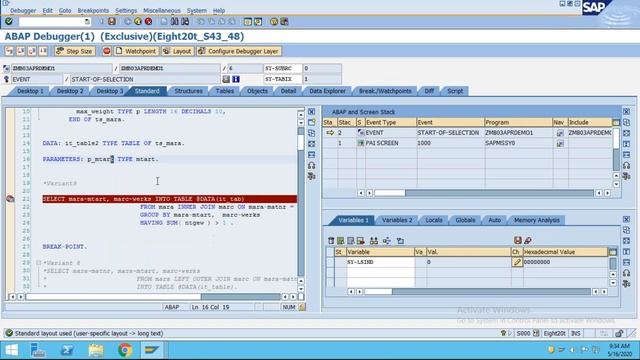Open File Explorer from the taskbar
Image resolution: width=640 pixels, height=360 pixels.
coord(96,350)
